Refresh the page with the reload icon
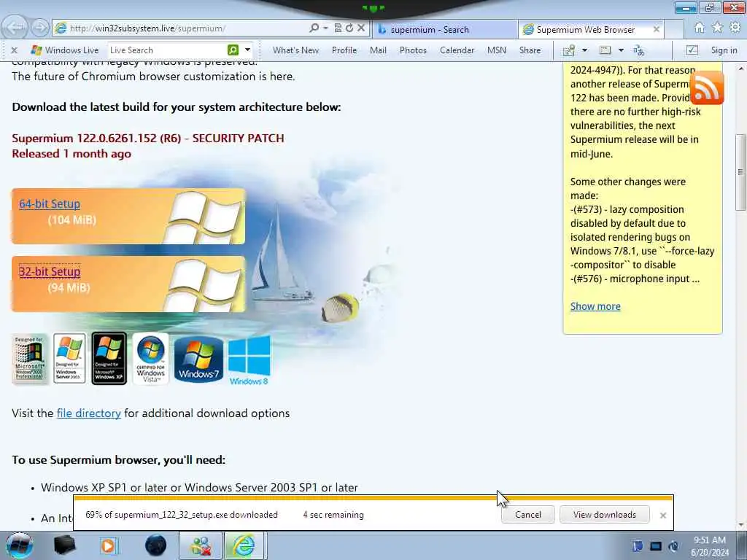The image size is (747, 560). (349, 28)
